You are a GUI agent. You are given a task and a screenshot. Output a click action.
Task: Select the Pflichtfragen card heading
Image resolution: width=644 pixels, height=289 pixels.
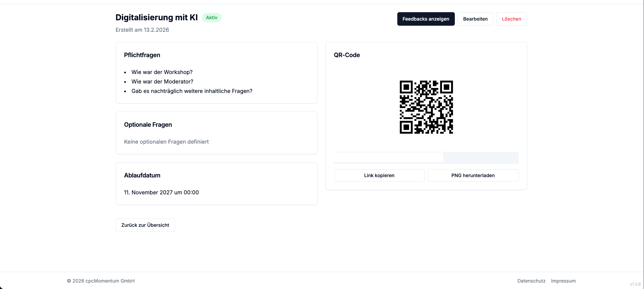point(142,55)
